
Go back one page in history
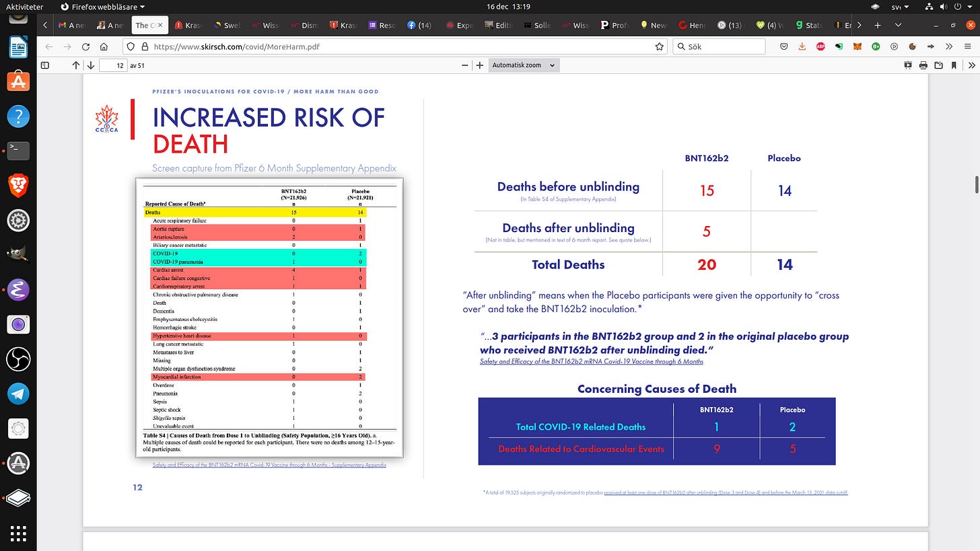[x=48, y=46]
